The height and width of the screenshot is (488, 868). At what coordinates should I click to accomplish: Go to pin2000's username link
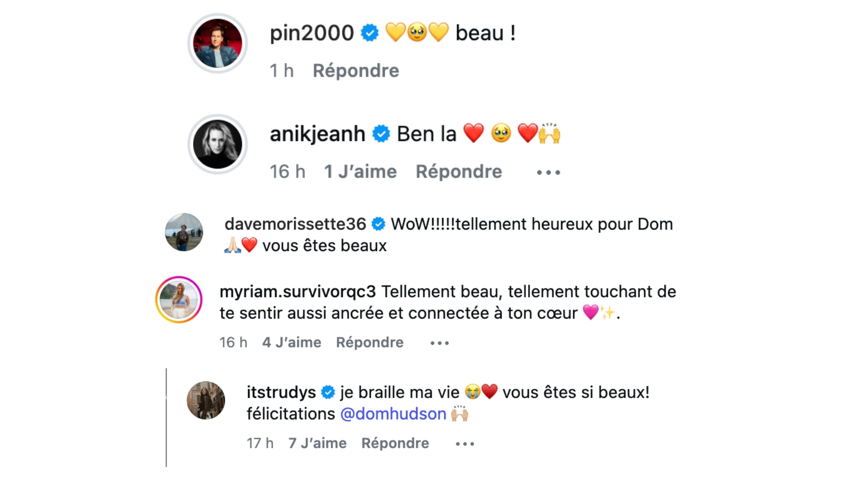click(311, 33)
